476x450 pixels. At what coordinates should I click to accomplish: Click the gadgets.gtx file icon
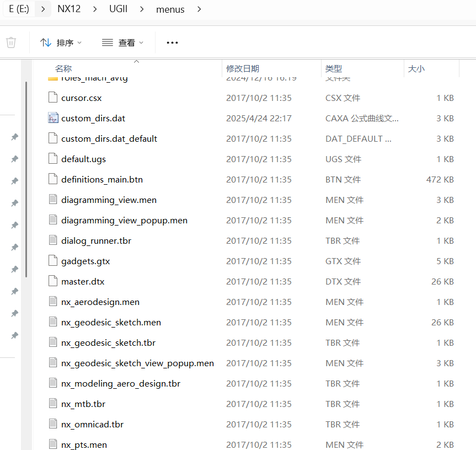[x=53, y=261]
